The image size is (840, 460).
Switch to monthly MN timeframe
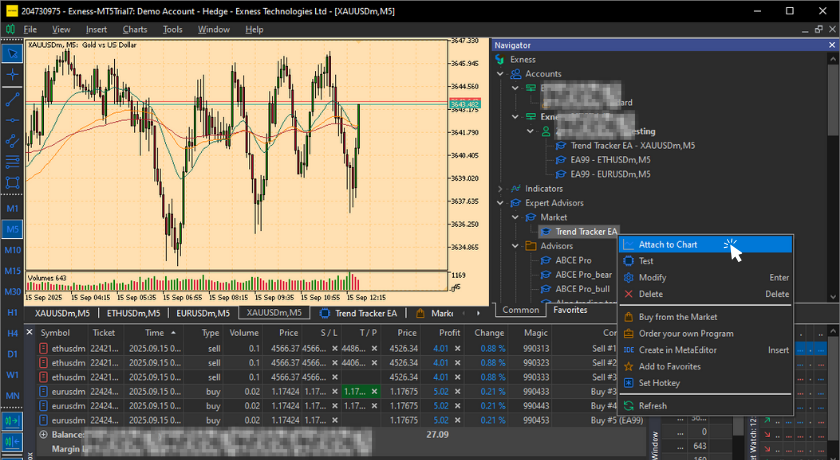12,396
